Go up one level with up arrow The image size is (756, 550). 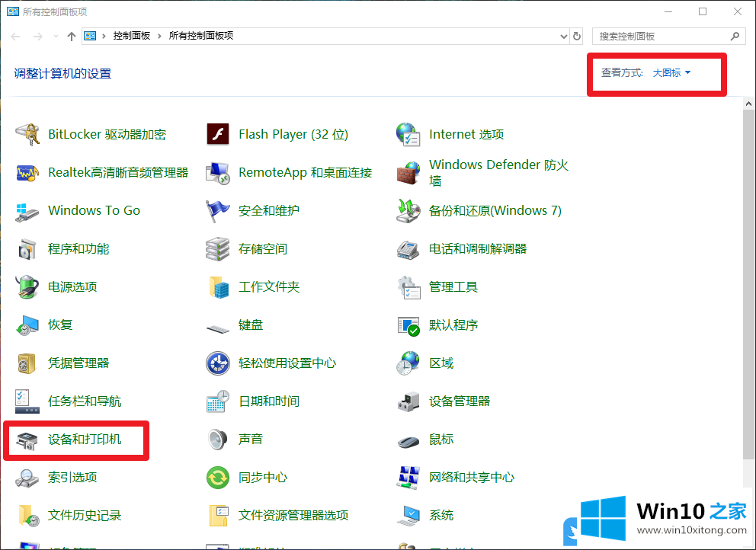click(x=72, y=36)
